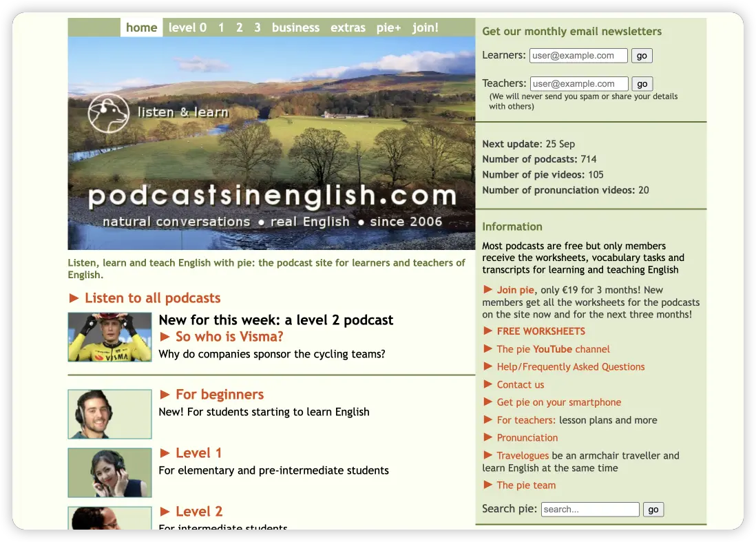Click the Search pie text box
756x542 pixels.
(x=590, y=510)
